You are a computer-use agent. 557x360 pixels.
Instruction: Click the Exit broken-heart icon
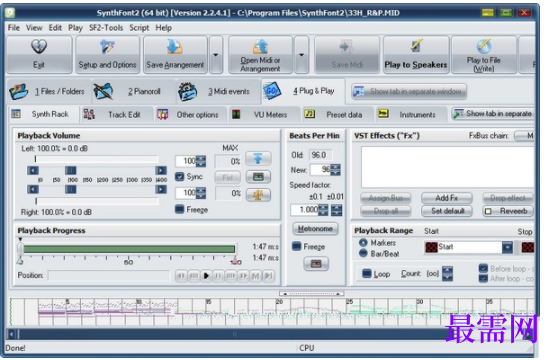39,47
